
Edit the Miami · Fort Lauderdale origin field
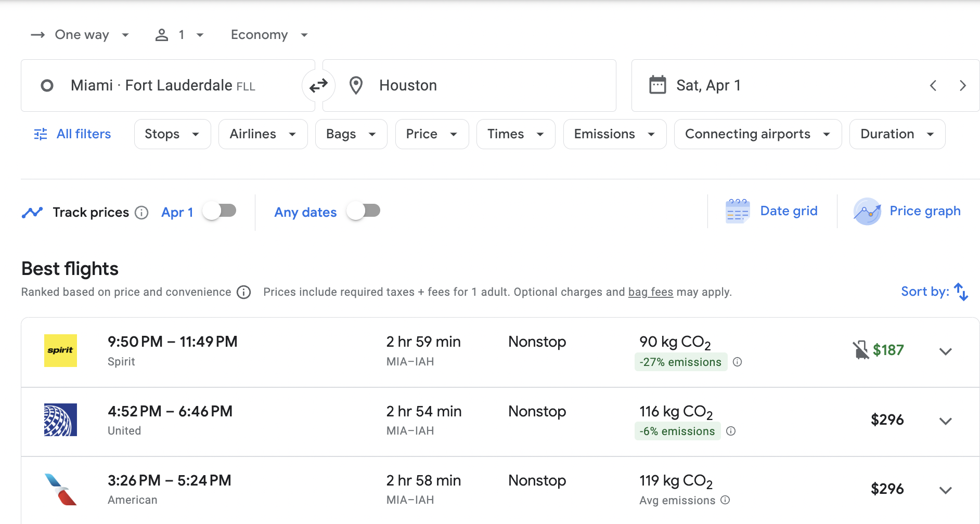(167, 85)
